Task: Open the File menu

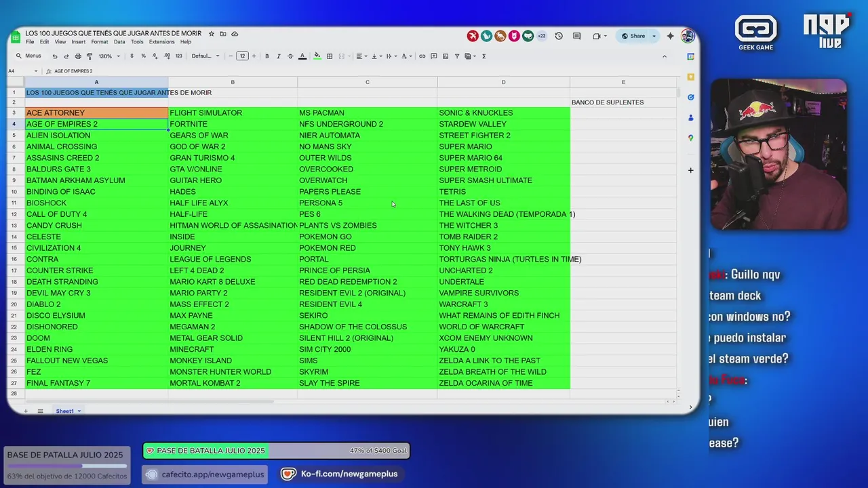Action: pos(30,42)
